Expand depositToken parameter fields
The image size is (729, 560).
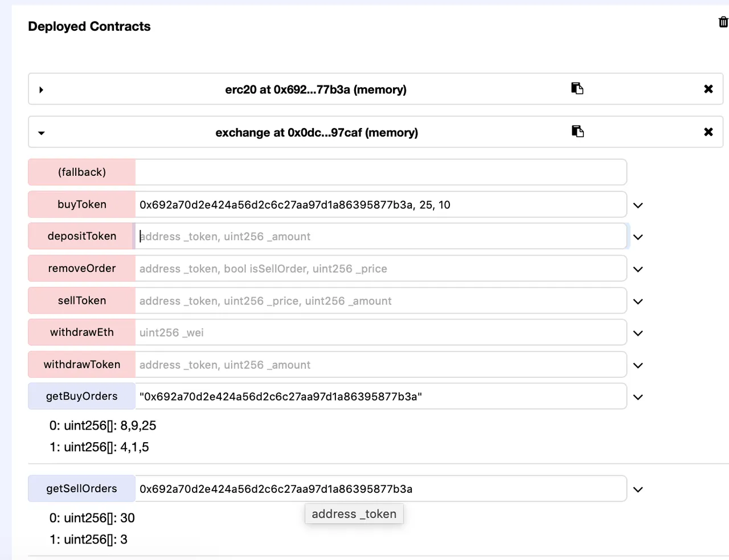pos(638,237)
